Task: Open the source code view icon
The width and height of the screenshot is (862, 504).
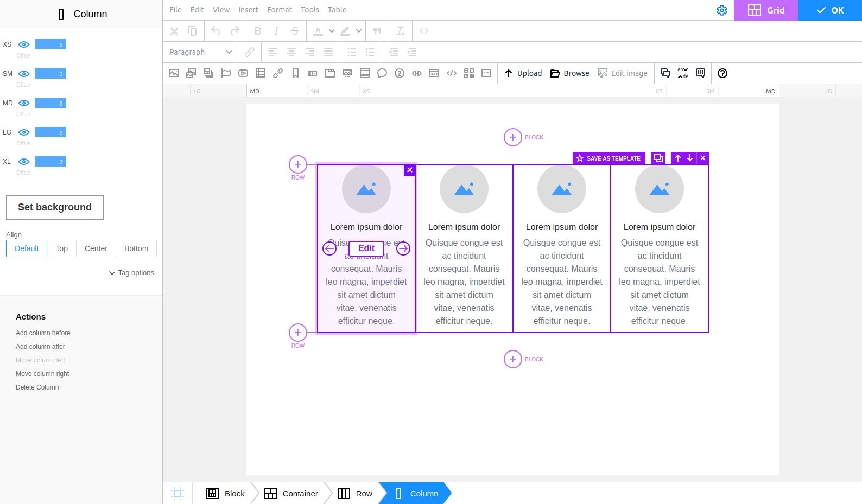Action: coord(424,31)
